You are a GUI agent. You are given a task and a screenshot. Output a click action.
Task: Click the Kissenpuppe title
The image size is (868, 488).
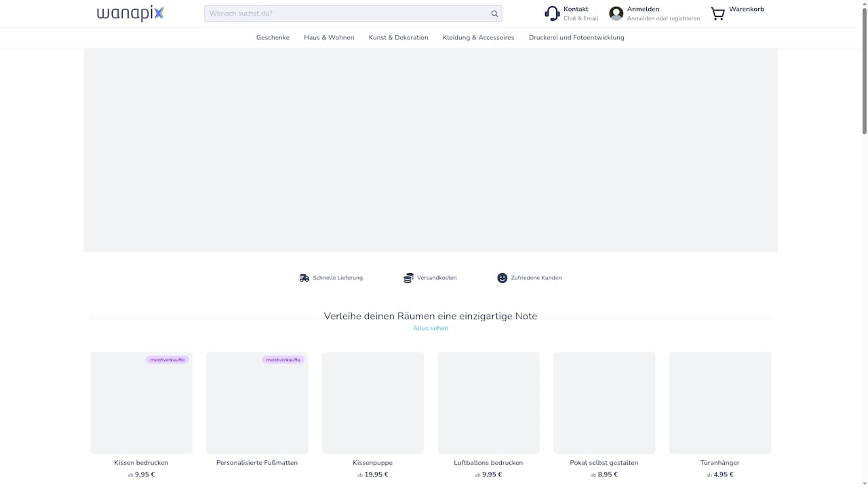[373, 463]
